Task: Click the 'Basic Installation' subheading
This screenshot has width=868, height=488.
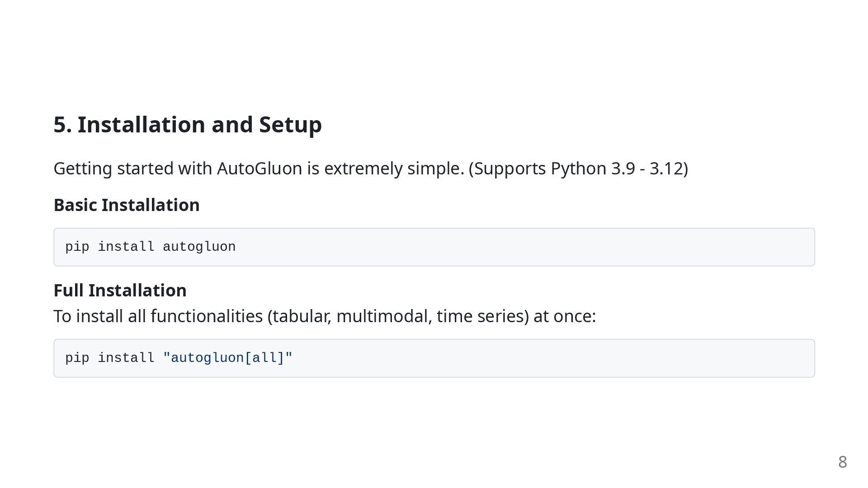Action: [x=127, y=205]
